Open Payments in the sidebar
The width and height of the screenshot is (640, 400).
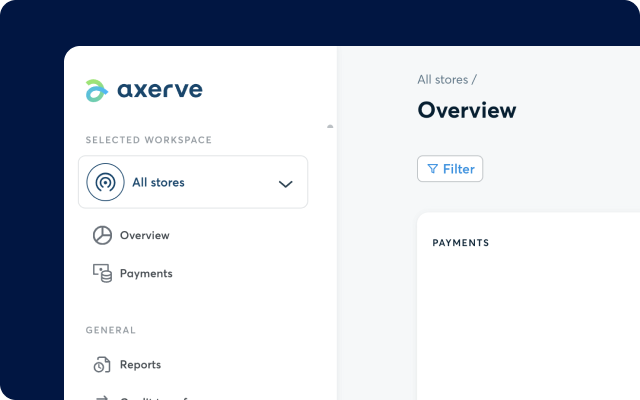[146, 273]
